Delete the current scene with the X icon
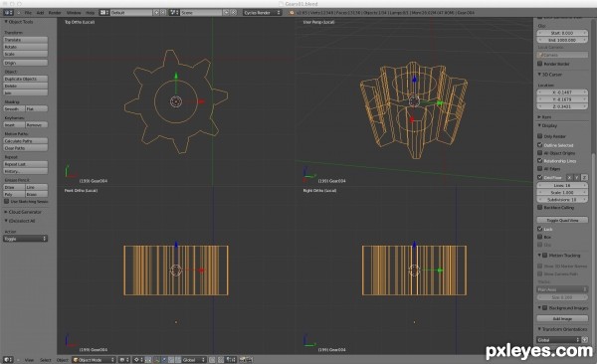Image resolution: width=597 pixels, height=364 pixels. coord(234,13)
